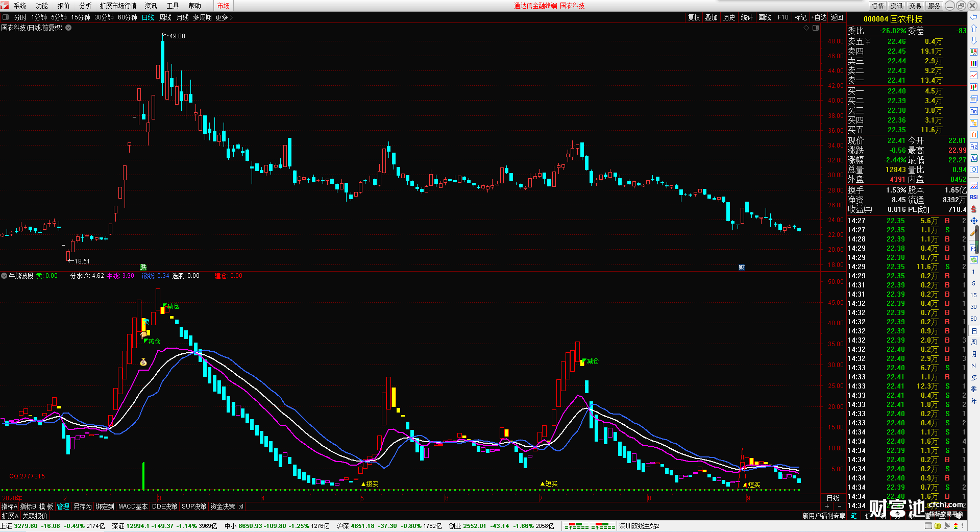Click the 卖五 ¥ order book expander

(x=868, y=41)
